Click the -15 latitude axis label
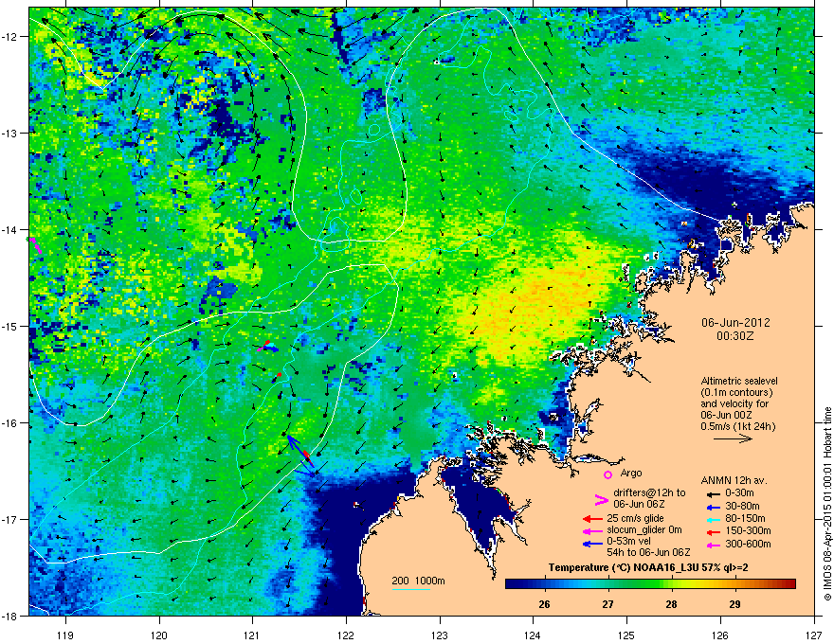 point(9,326)
